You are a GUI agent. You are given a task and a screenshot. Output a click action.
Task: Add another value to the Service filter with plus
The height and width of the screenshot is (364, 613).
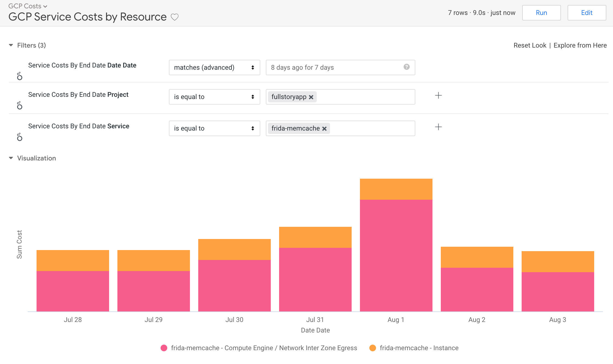tap(438, 127)
